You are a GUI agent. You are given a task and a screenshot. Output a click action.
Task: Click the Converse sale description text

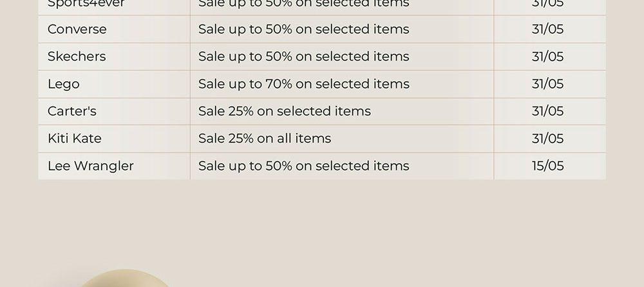pyautogui.click(x=303, y=29)
